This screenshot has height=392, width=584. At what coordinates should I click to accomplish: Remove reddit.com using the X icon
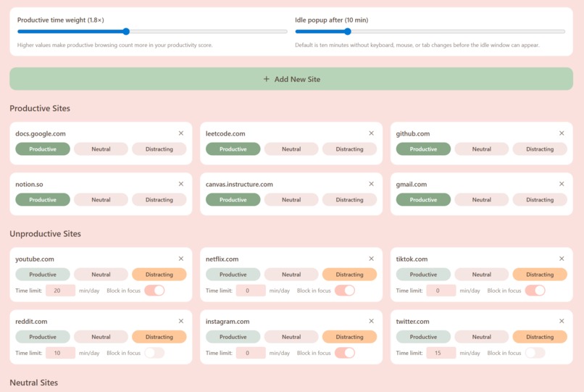(x=181, y=321)
